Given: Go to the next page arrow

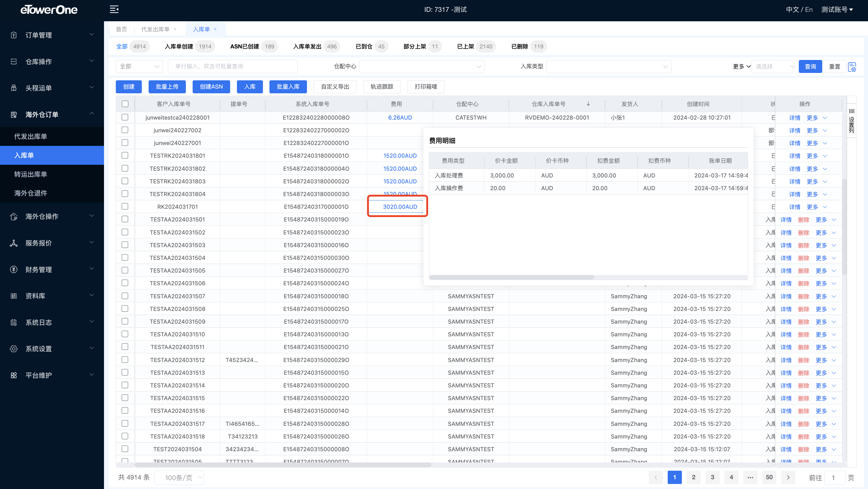Looking at the screenshot, I should coord(788,477).
